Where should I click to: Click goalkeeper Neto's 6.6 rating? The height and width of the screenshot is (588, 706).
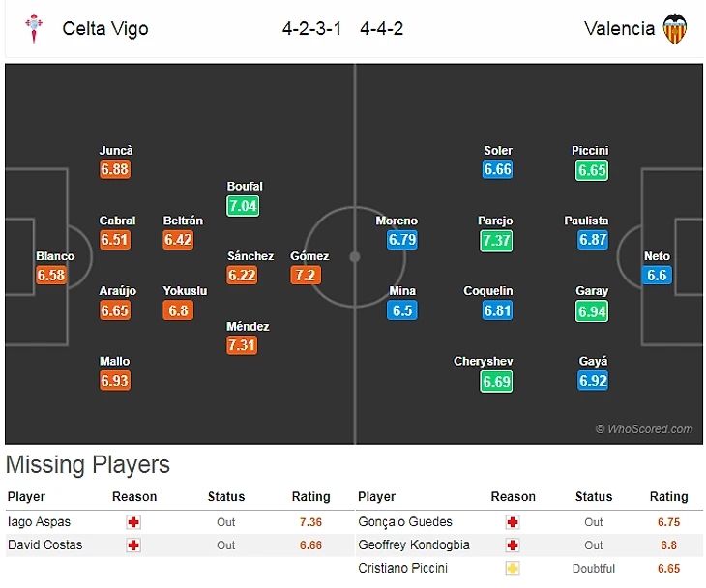coord(657,276)
